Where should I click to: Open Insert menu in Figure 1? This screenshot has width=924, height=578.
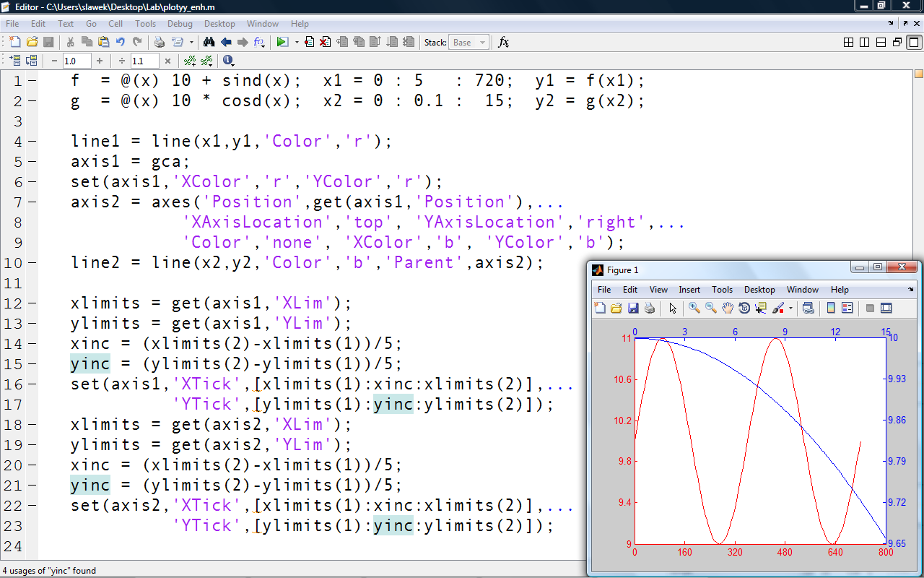click(689, 290)
